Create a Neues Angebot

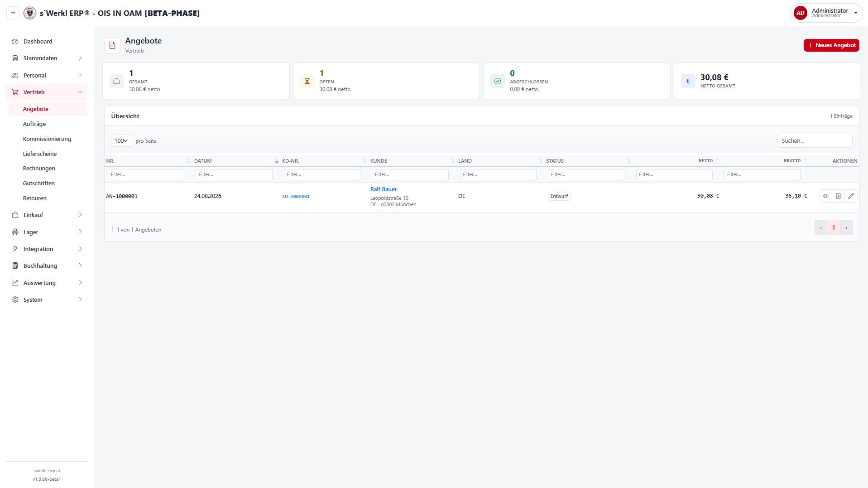click(x=831, y=45)
